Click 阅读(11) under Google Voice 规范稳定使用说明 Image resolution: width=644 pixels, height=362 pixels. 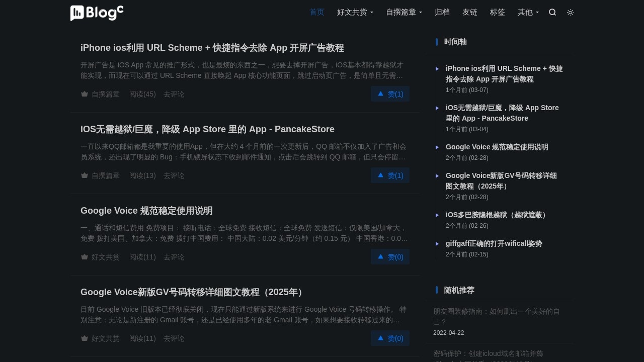point(142,257)
